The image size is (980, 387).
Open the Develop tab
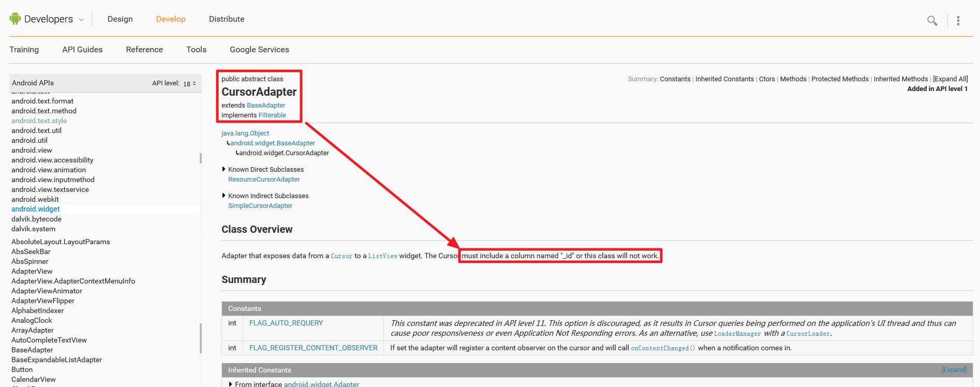point(171,19)
